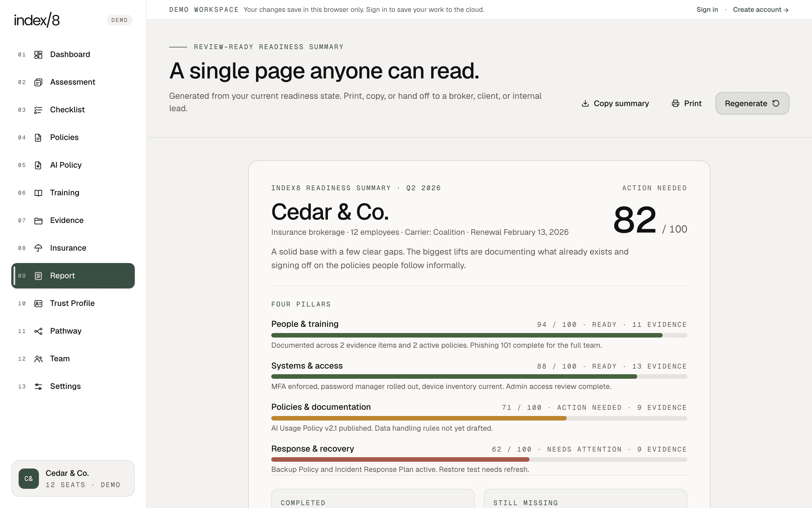Image resolution: width=812 pixels, height=508 pixels.
Task: Click "62 / 100 · NEEDS ATTENTION · 9 EVIDENCE"
Action: click(589, 450)
